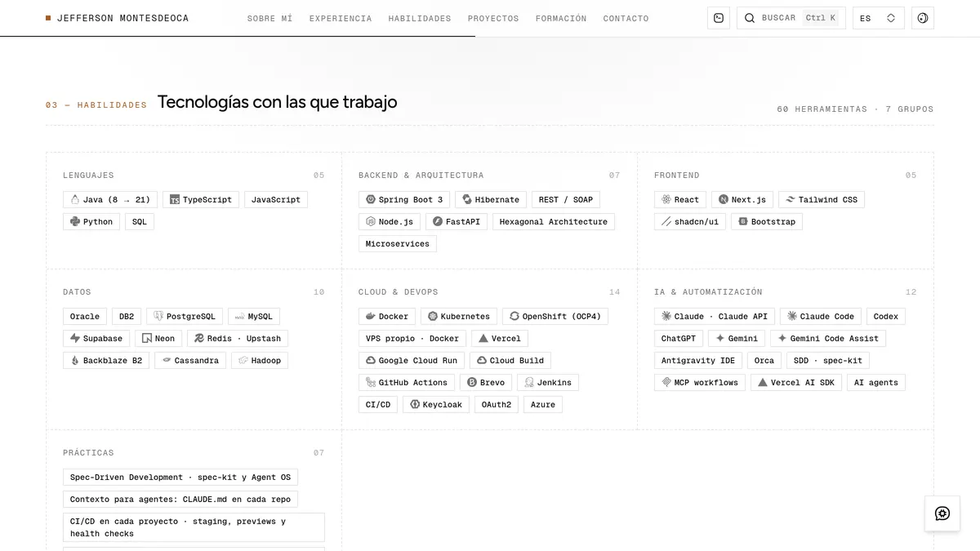Select the ChatGPT tag
The height and width of the screenshot is (551, 980).
[679, 338]
